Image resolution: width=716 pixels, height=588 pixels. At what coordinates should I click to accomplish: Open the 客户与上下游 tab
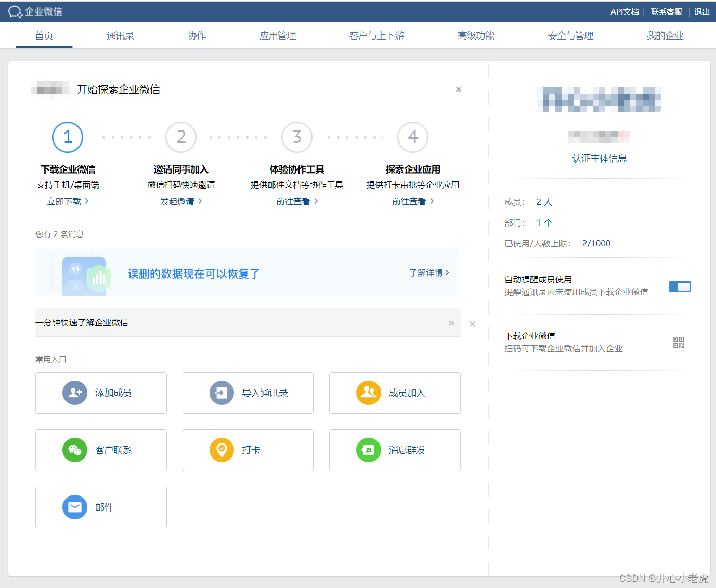pyautogui.click(x=377, y=35)
